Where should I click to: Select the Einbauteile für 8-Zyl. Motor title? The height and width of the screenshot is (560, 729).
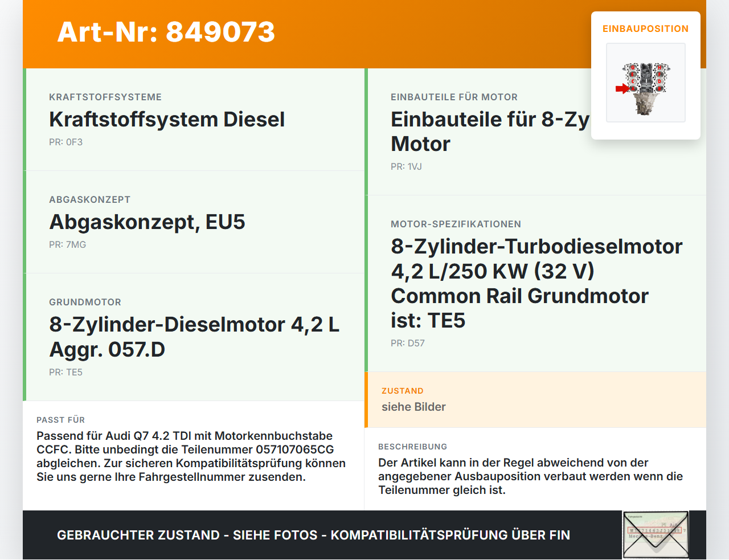[490, 132]
